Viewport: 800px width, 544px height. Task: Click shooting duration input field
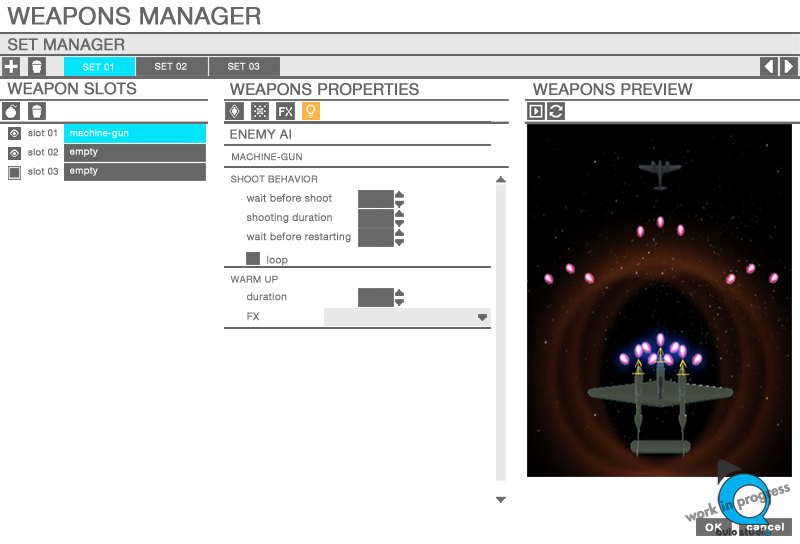click(x=376, y=218)
